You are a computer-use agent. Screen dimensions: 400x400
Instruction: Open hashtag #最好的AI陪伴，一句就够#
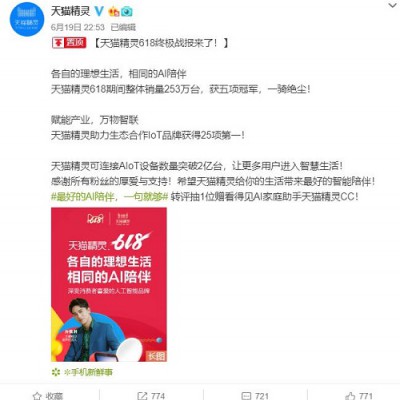(110, 197)
